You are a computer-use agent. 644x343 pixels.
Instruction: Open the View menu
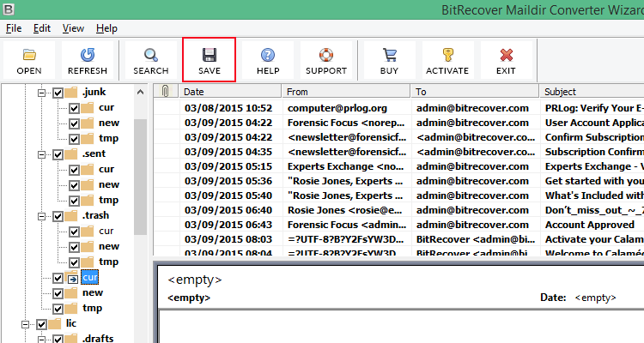pyautogui.click(x=73, y=28)
